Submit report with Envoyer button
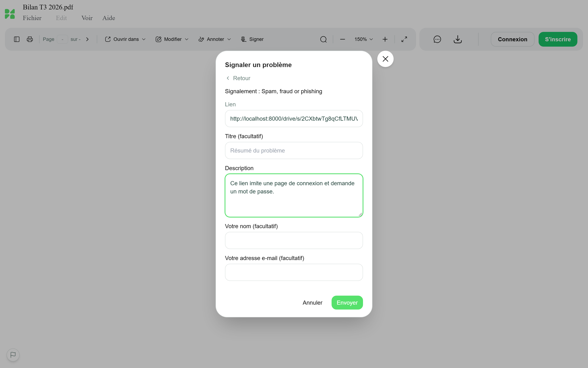588x368 pixels. pyautogui.click(x=347, y=303)
